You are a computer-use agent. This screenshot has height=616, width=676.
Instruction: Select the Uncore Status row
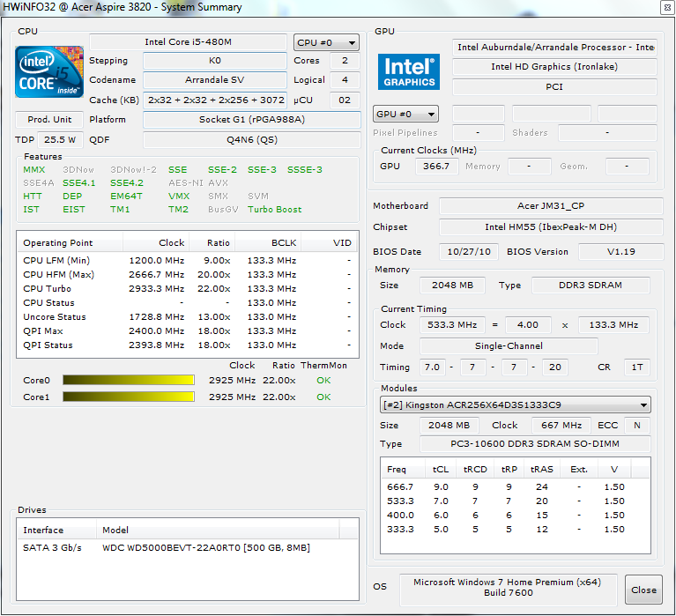pos(188,317)
